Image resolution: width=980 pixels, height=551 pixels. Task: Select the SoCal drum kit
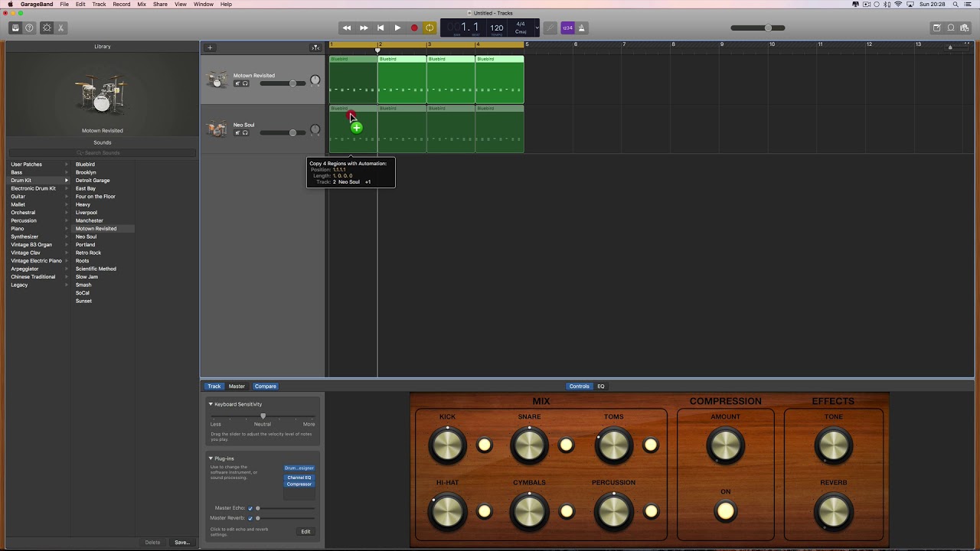(83, 293)
